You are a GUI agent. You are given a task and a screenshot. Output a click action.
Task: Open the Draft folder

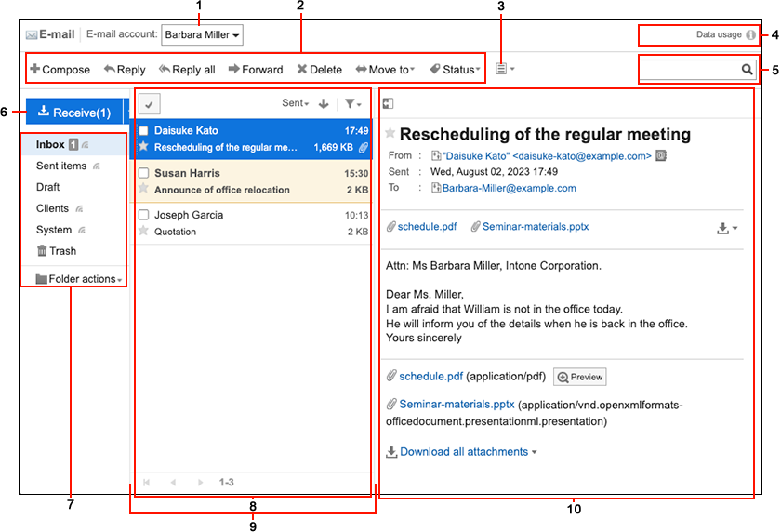click(x=47, y=187)
